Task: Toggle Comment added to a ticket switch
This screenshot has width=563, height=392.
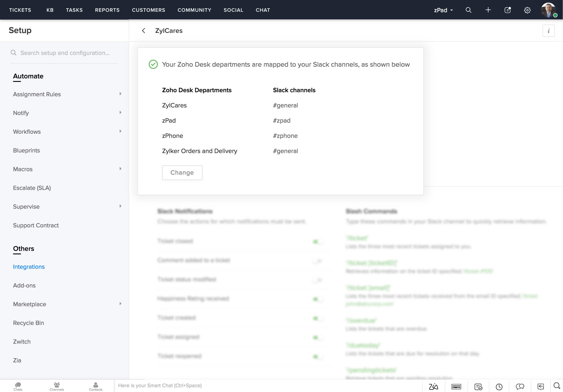Action: [317, 261]
